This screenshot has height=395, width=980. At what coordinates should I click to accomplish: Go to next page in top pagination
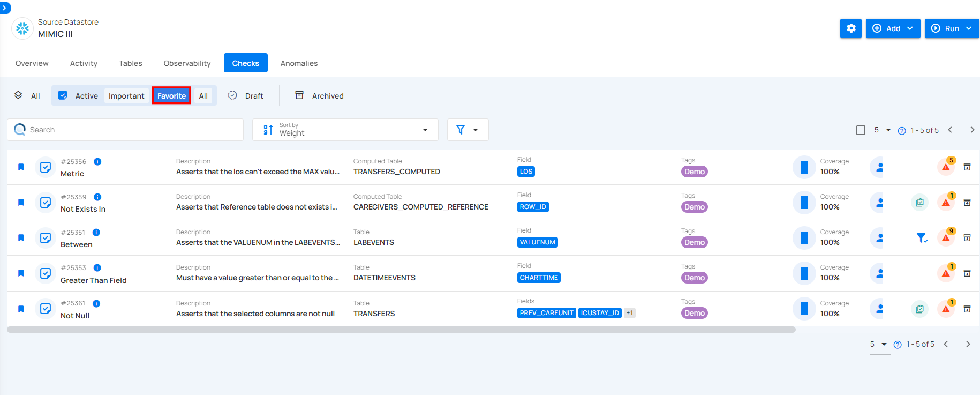[x=972, y=130]
